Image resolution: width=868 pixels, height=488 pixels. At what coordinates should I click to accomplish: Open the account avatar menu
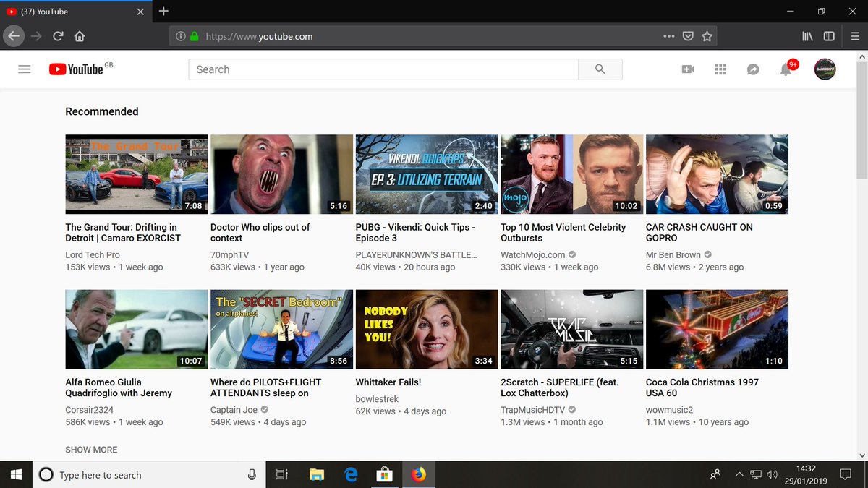(825, 69)
